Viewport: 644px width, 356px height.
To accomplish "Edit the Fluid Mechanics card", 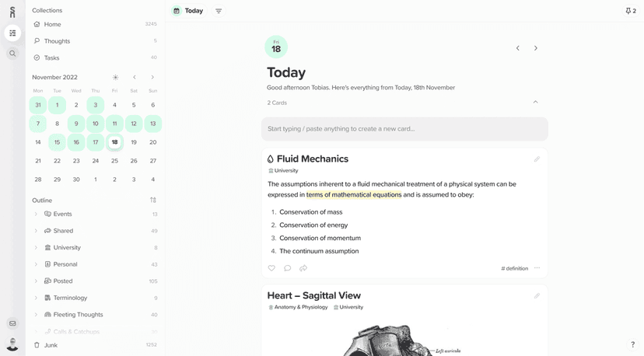I will tap(537, 159).
